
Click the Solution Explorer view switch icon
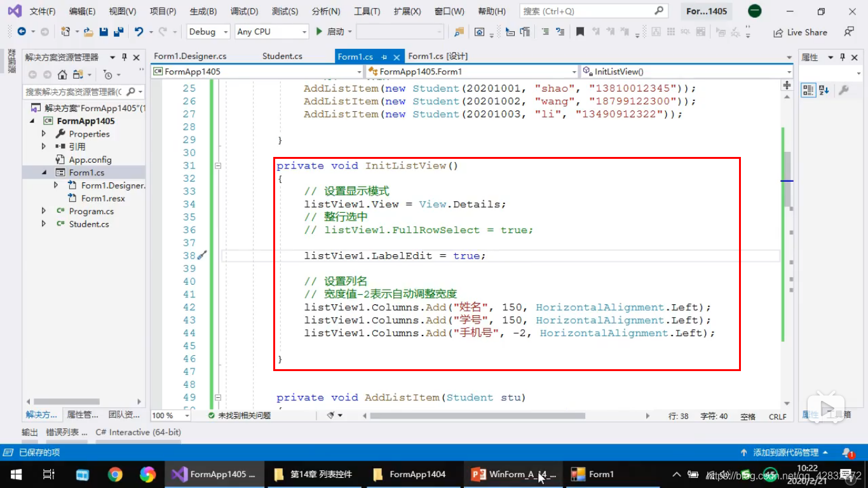pos(78,74)
